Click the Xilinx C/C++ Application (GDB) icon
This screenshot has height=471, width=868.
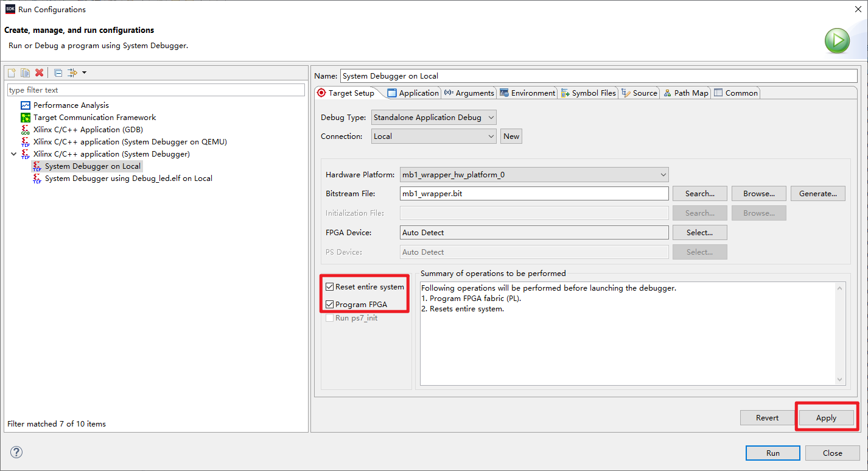point(26,130)
